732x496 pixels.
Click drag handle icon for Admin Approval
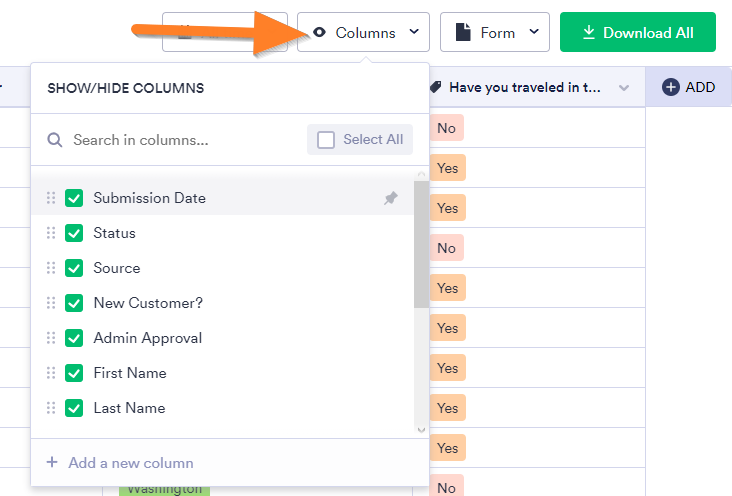pyautogui.click(x=51, y=338)
